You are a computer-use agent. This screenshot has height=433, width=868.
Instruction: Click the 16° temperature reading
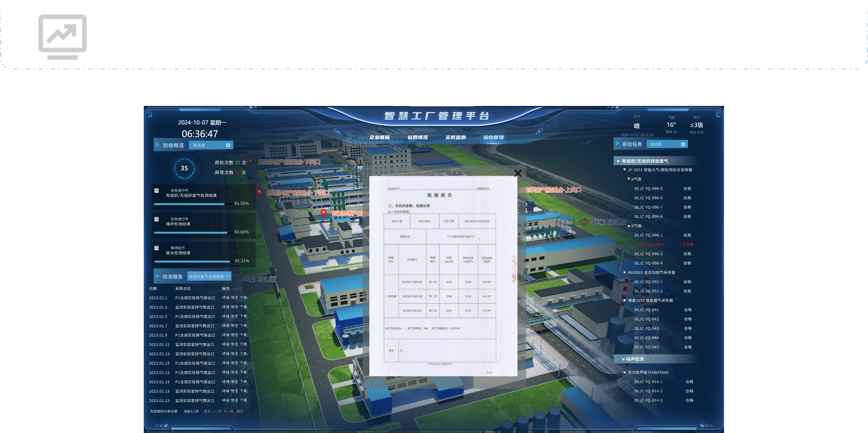[x=671, y=125]
